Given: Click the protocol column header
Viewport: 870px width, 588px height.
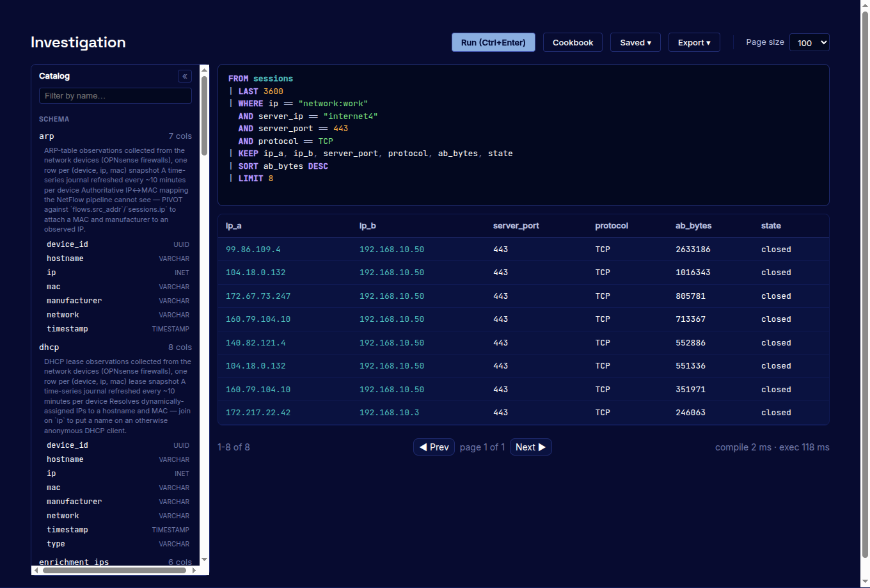Looking at the screenshot, I should coord(612,226).
